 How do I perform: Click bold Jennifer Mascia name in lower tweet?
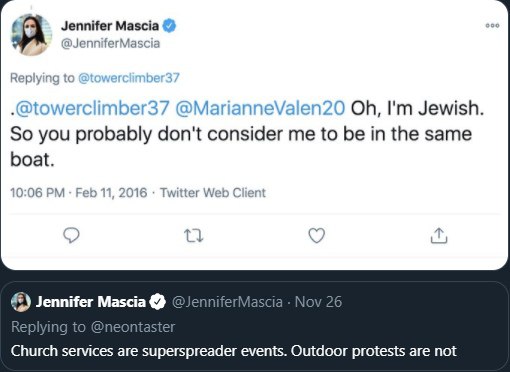[x=91, y=302]
